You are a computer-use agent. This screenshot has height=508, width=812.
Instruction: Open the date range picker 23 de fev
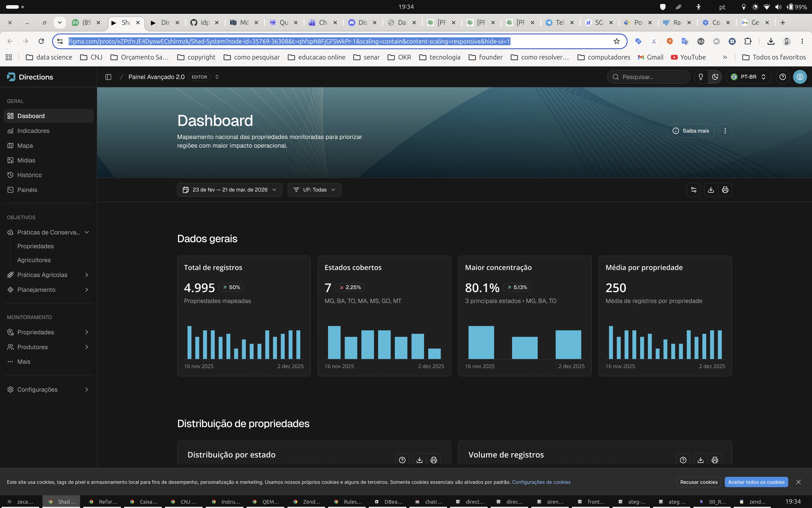click(x=230, y=190)
